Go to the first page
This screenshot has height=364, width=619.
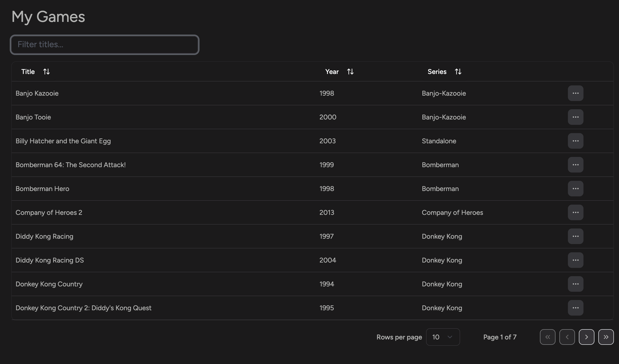click(x=547, y=337)
